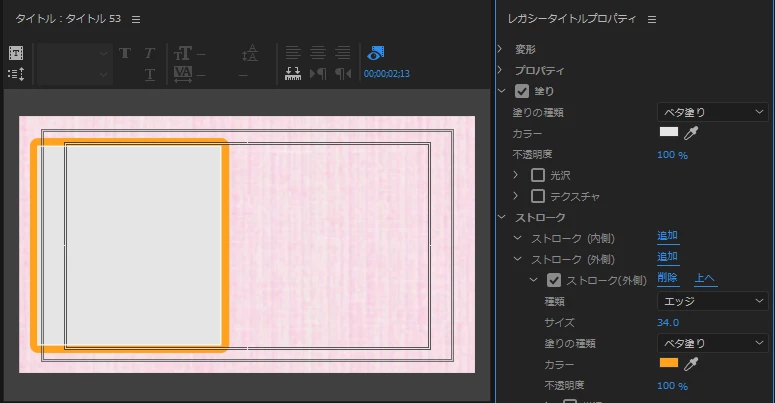Click the leading line spacing icon
Viewport: 775px width, 403px height.
click(250, 53)
